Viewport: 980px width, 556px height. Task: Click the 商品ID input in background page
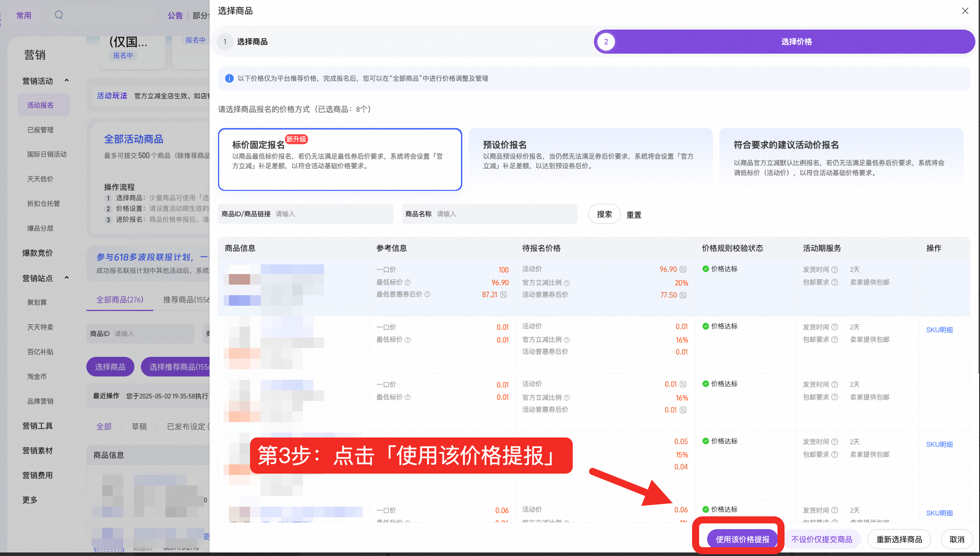[140, 334]
